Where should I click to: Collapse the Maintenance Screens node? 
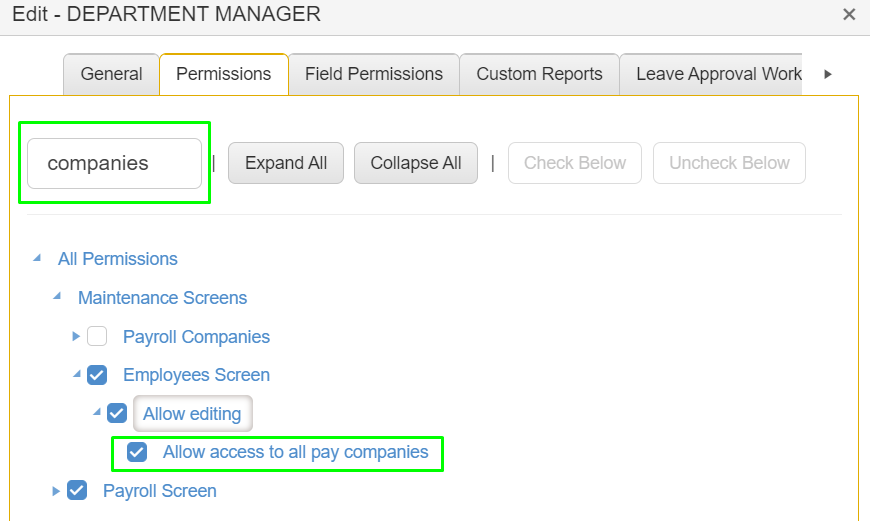coord(57,297)
